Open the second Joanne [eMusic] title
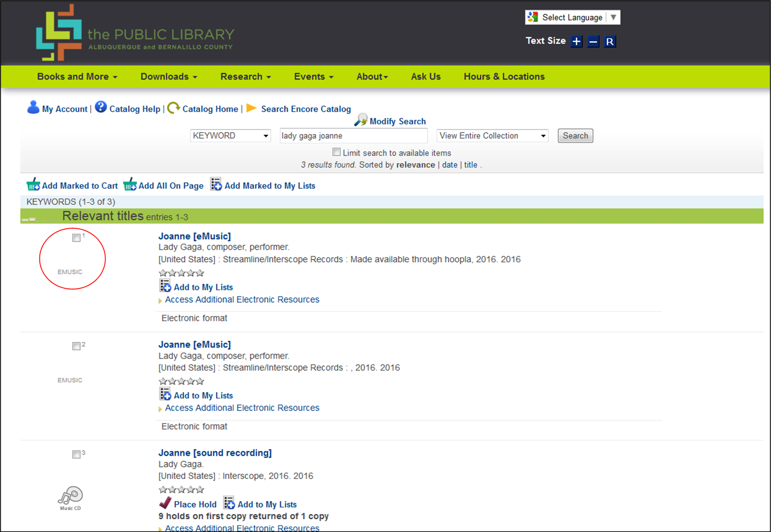 pyautogui.click(x=195, y=345)
